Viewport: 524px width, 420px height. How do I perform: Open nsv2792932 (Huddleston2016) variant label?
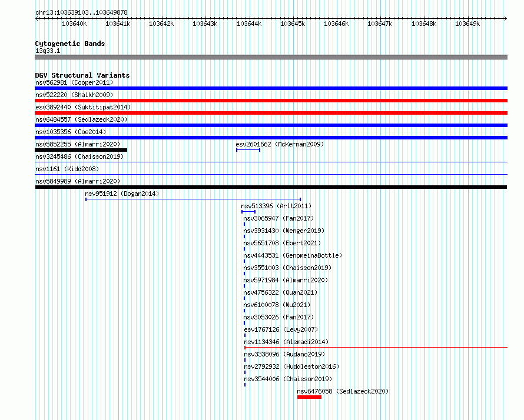[x=291, y=366]
